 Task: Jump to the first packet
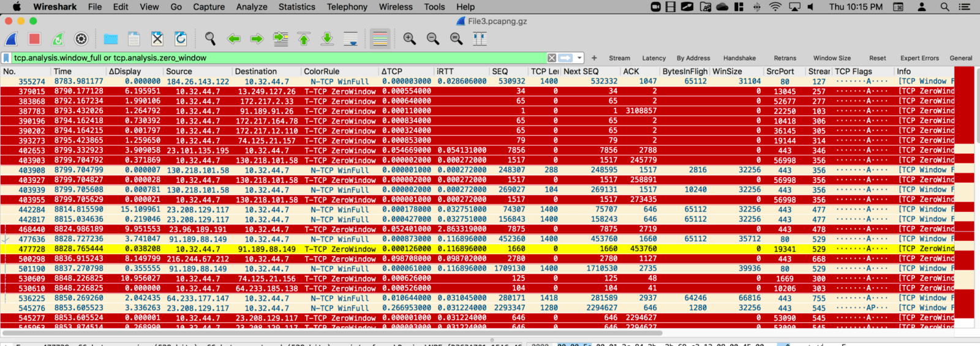[x=304, y=39]
